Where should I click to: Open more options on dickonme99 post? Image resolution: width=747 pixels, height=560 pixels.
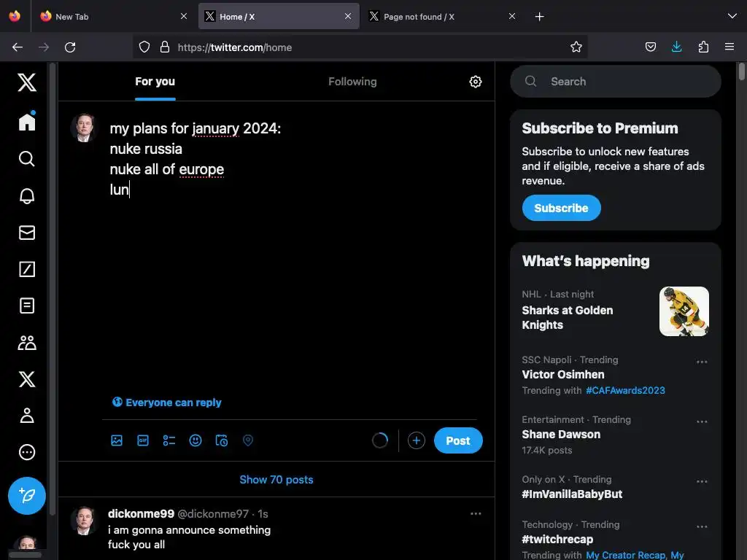pos(476,514)
